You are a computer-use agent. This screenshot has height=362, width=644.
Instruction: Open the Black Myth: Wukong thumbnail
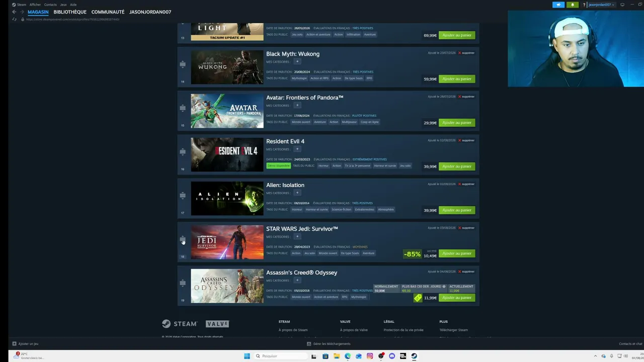click(227, 67)
